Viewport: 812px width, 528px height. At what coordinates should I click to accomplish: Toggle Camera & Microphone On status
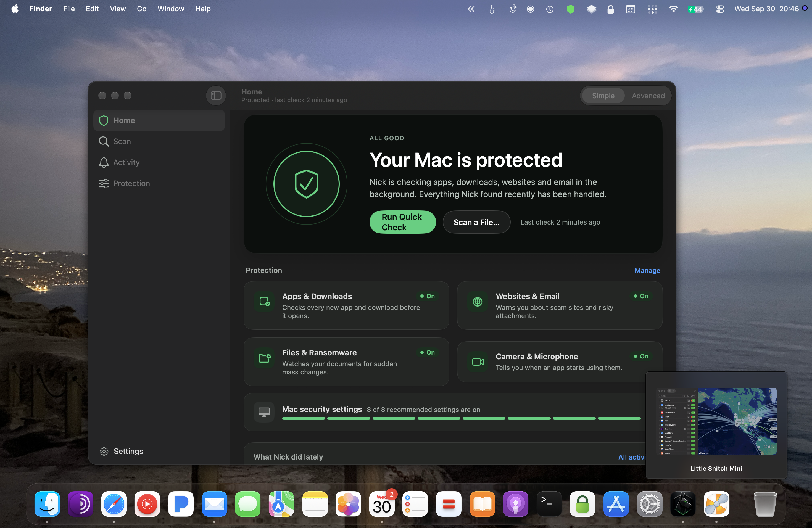641,356
